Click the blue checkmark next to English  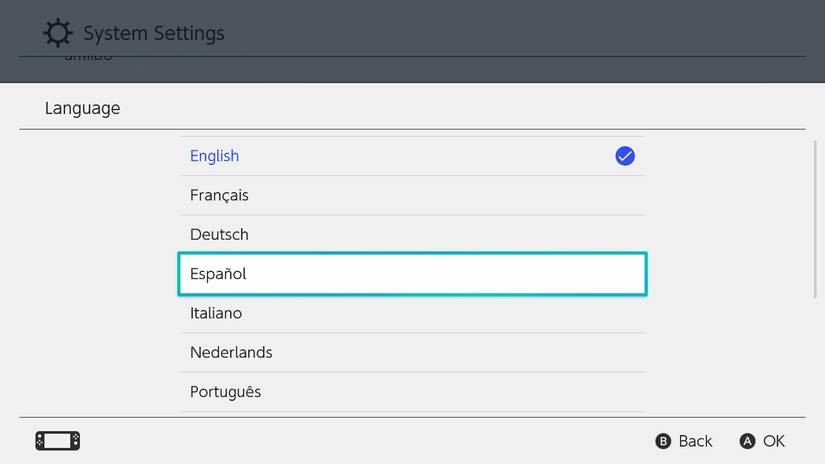point(625,156)
